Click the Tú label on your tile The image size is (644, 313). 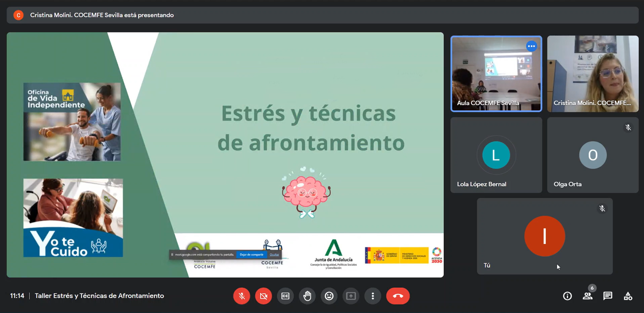click(x=487, y=265)
